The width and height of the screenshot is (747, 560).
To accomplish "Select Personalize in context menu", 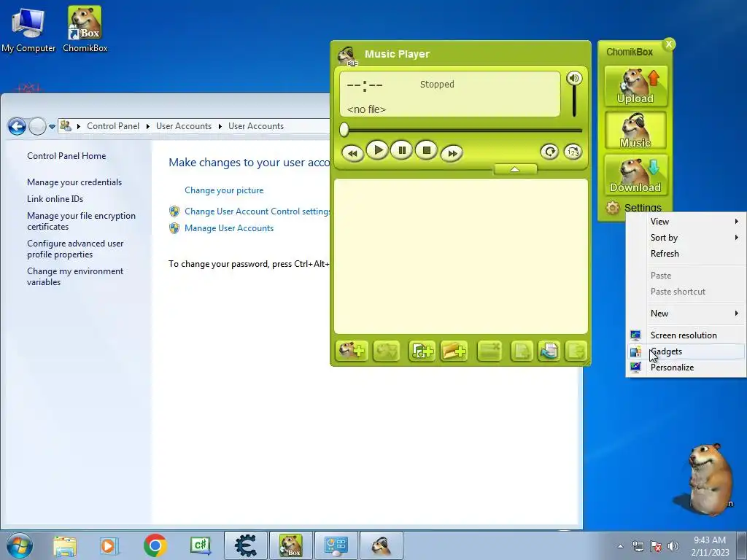I will (686, 367).
